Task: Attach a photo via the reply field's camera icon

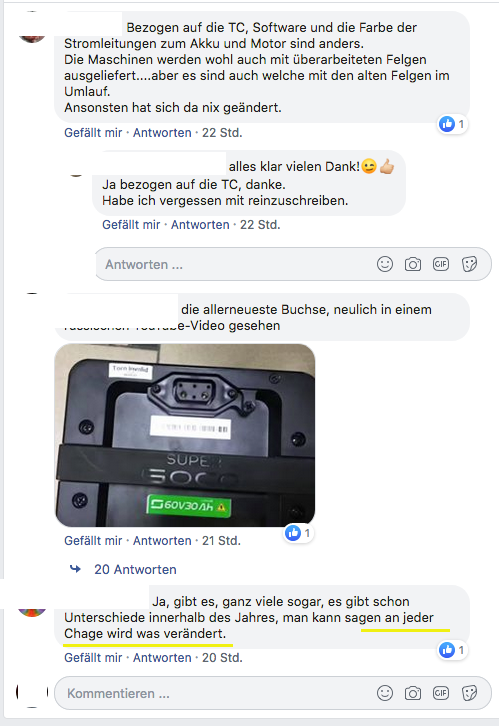Action: [412, 264]
